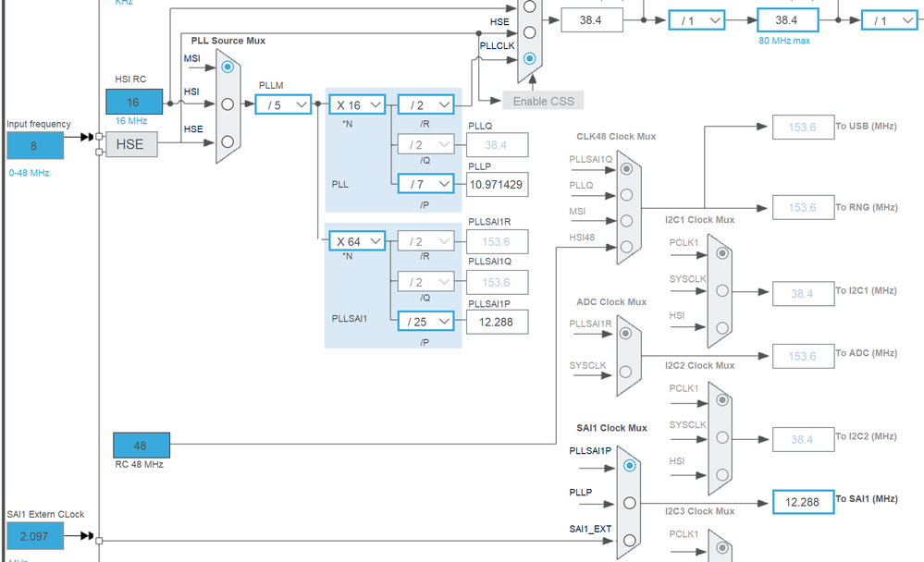Select PCLK1 in I2C1 Clock Mux
The height and width of the screenshot is (562, 924).
(721, 253)
